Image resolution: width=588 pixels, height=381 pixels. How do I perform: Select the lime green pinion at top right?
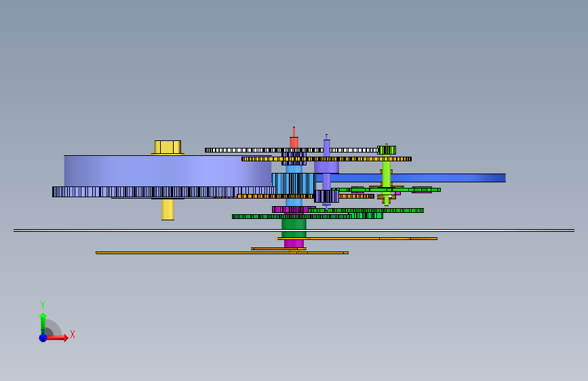[x=387, y=150]
